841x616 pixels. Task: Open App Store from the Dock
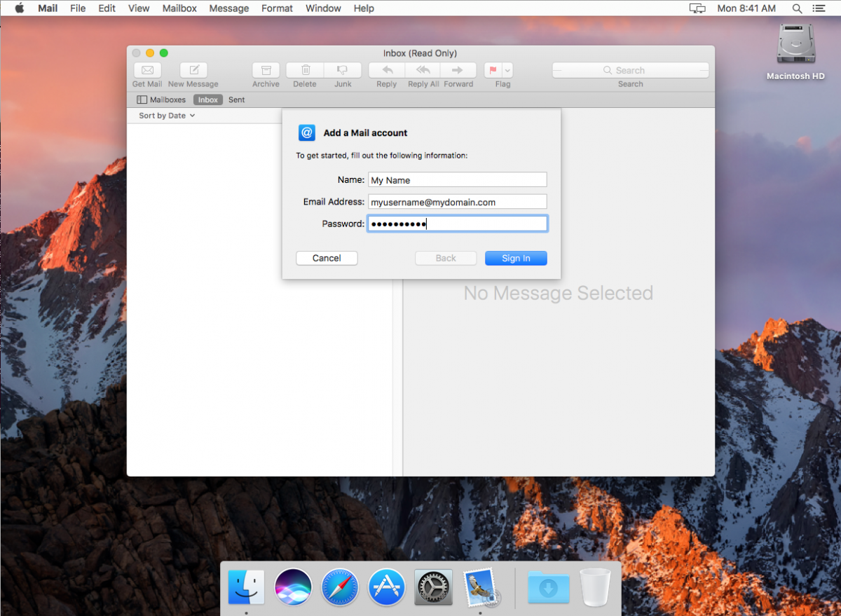[x=387, y=587]
